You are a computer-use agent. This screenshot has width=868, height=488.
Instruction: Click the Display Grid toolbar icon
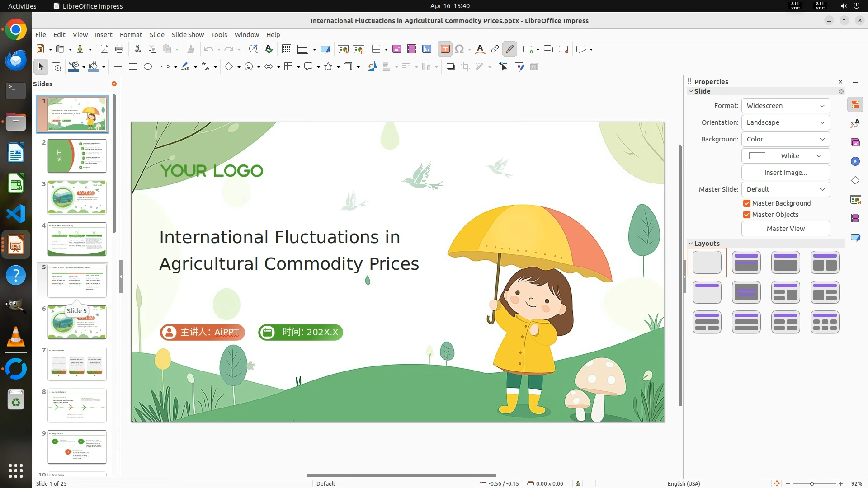(x=286, y=49)
